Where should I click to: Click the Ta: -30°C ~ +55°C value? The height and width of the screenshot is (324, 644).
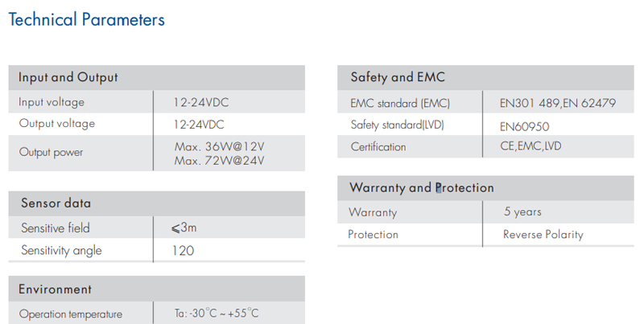[x=217, y=314]
